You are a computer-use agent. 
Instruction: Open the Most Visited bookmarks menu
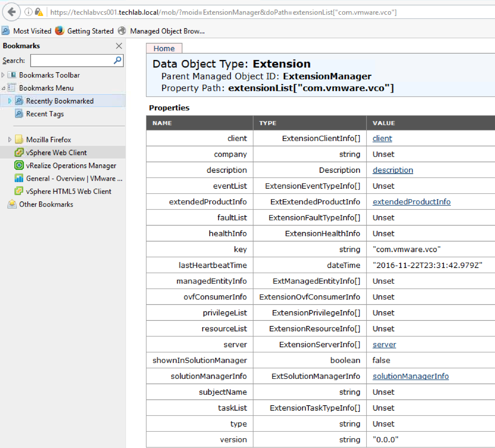[32, 31]
